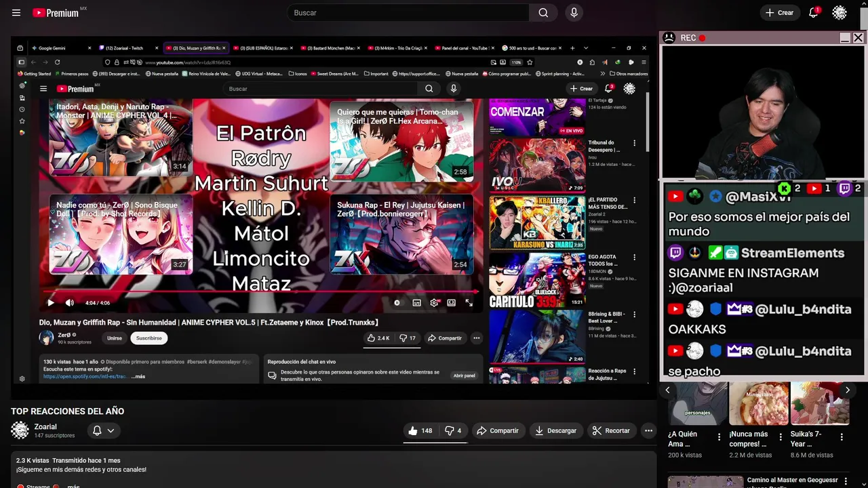Open new tab plus button in recorded browser
This screenshot has width=868, height=488.
[572, 48]
